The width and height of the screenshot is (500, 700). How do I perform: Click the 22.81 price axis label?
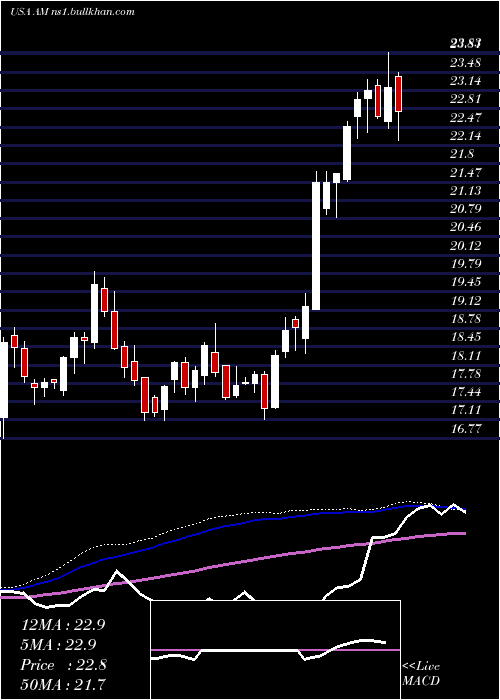pos(466,99)
